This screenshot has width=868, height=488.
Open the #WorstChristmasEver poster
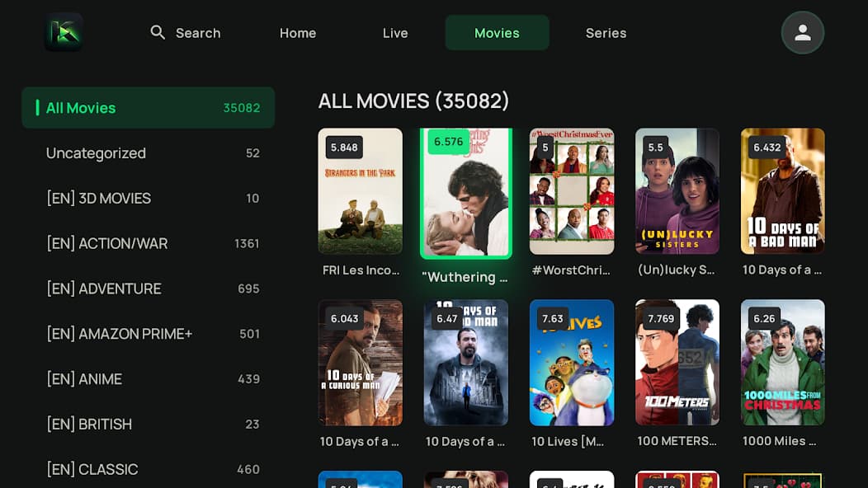coord(572,191)
